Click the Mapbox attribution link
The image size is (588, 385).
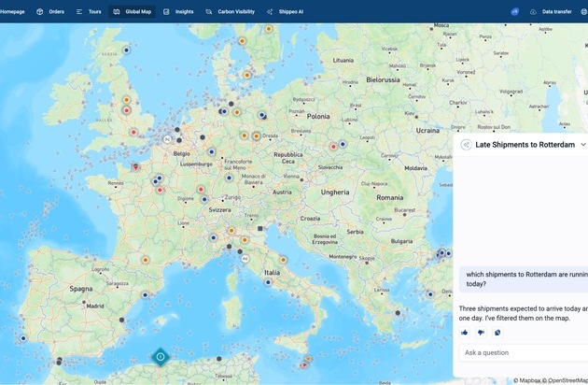[530, 380]
